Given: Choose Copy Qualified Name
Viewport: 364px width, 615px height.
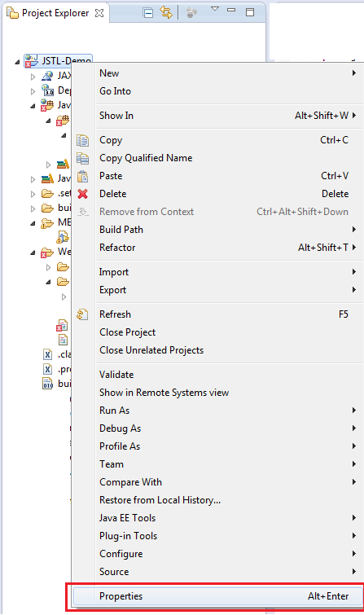Looking at the screenshot, I should (x=217, y=158).
